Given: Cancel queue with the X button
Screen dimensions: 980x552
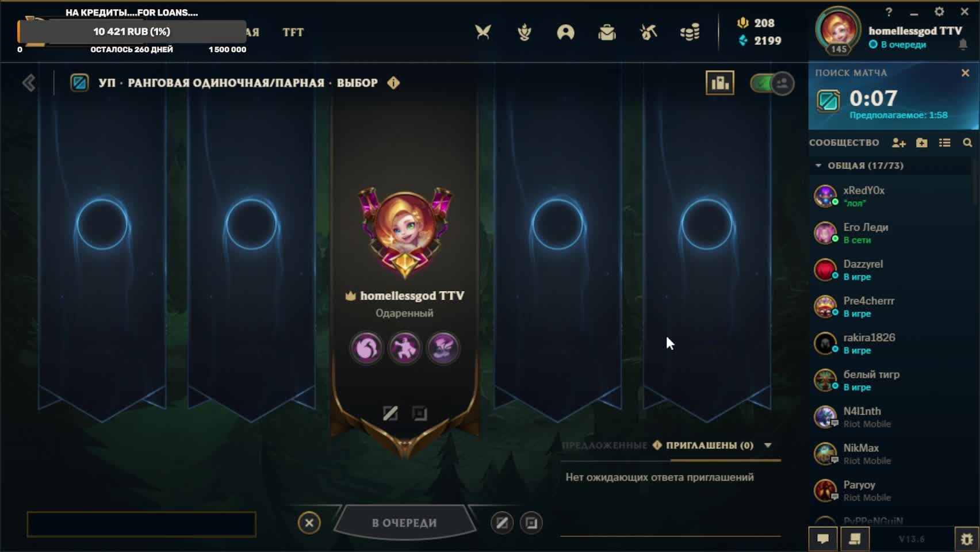Looking at the screenshot, I should point(309,523).
